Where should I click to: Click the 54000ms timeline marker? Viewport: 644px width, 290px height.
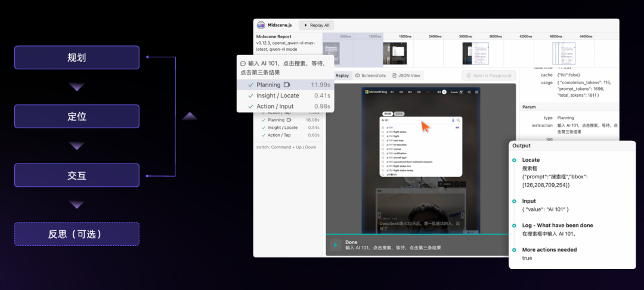click(x=586, y=36)
